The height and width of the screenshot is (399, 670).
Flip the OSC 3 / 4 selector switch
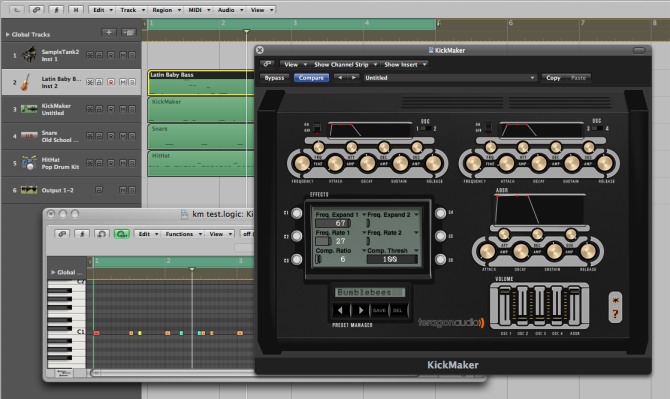click(x=597, y=128)
